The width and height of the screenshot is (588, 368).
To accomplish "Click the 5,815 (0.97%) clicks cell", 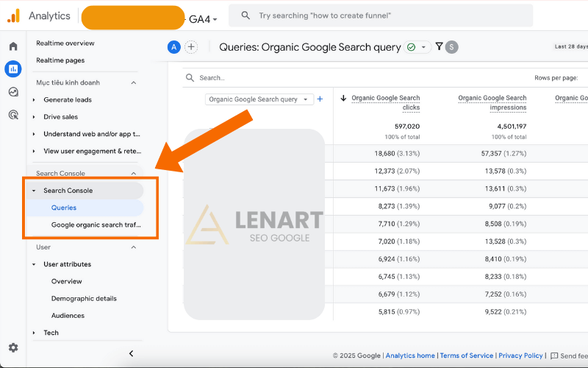I will (x=399, y=311).
